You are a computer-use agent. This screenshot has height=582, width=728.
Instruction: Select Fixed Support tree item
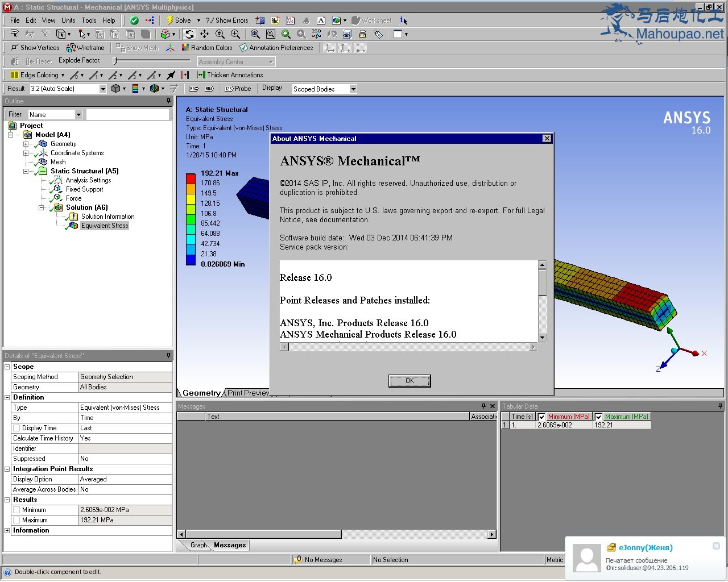(84, 189)
